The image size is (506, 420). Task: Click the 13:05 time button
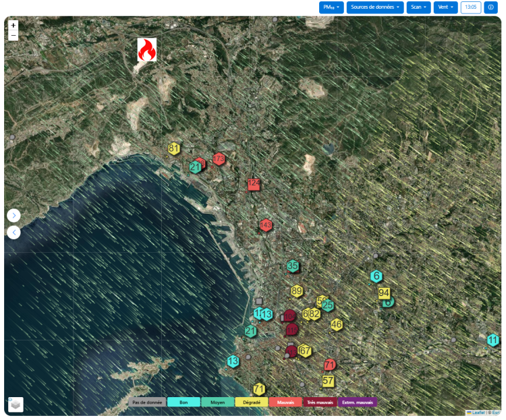tap(470, 7)
